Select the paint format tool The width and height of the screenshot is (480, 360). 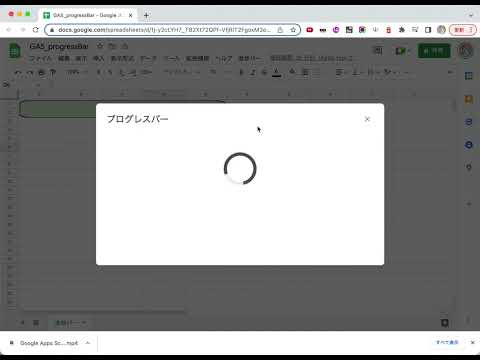[x=53, y=72]
